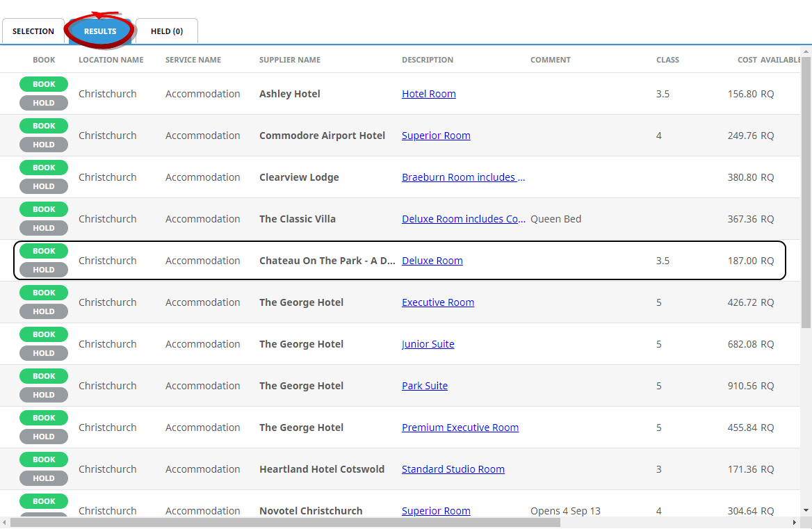
Task: Book the Premium Executive Room
Action: tap(44, 418)
